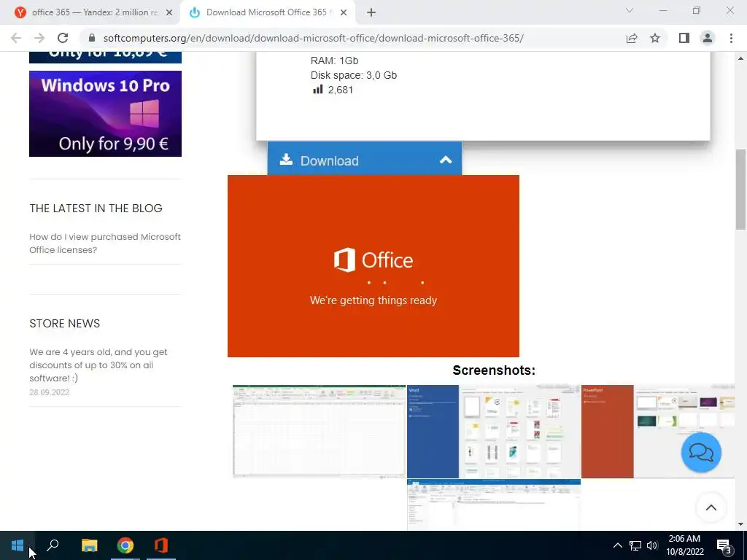
Task: Open the network tray icon
Action: 635,545
